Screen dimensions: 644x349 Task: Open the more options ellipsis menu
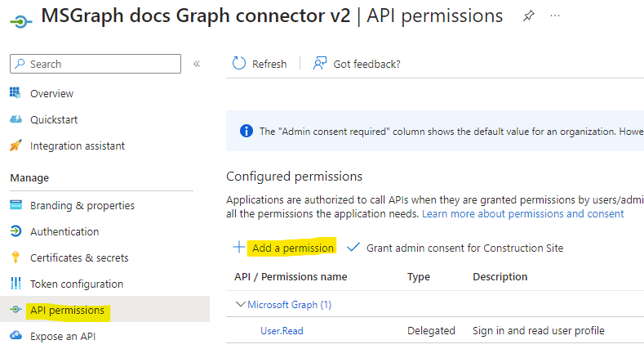(555, 16)
